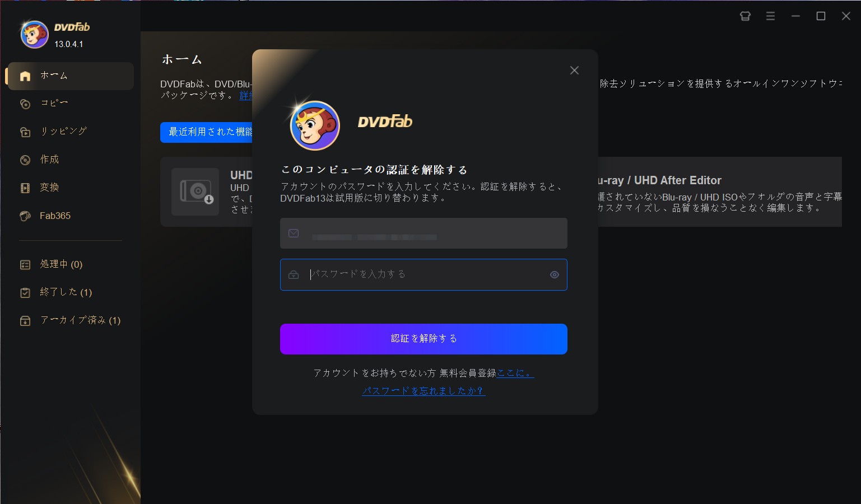Open the Fab365 section
Screen dimensions: 861x504
tap(70, 216)
